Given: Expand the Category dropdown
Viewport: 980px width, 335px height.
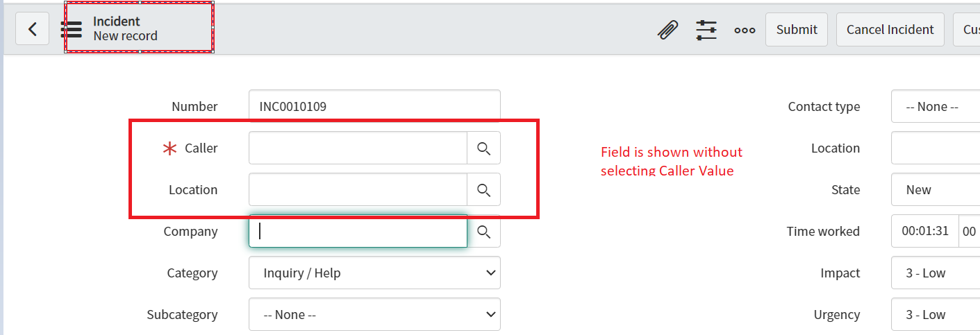Looking at the screenshot, I should coord(374,273).
